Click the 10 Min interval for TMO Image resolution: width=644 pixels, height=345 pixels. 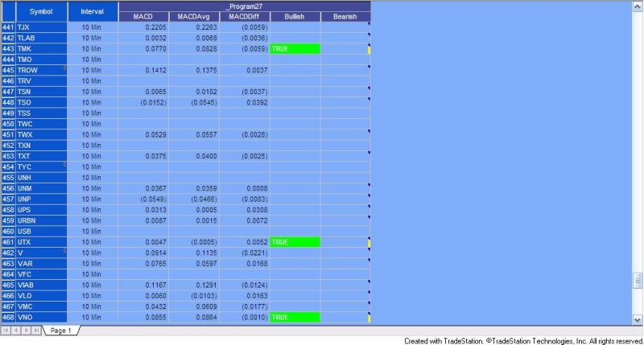point(93,60)
